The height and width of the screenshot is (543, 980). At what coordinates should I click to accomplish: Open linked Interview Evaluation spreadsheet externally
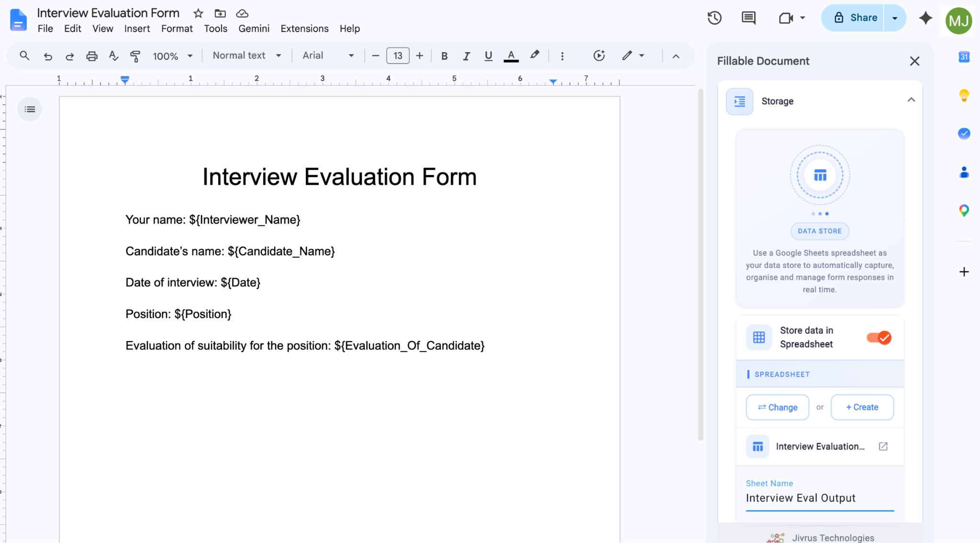click(x=883, y=446)
